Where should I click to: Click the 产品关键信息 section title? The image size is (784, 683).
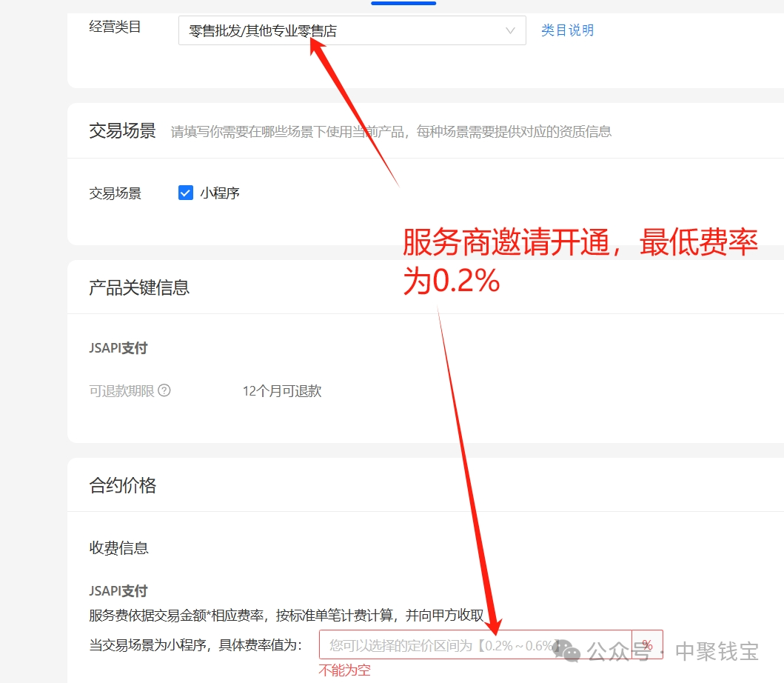138,287
